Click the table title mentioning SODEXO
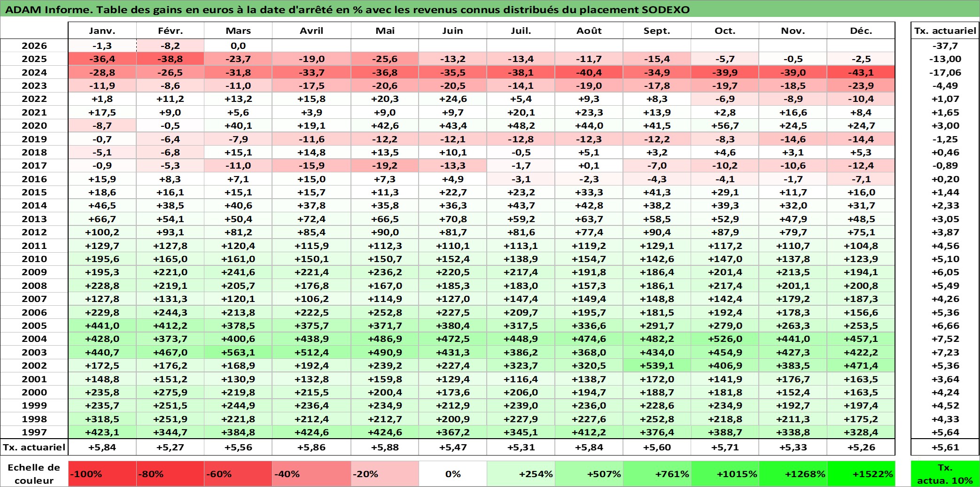The image size is (980, 487). pos(348,9)
